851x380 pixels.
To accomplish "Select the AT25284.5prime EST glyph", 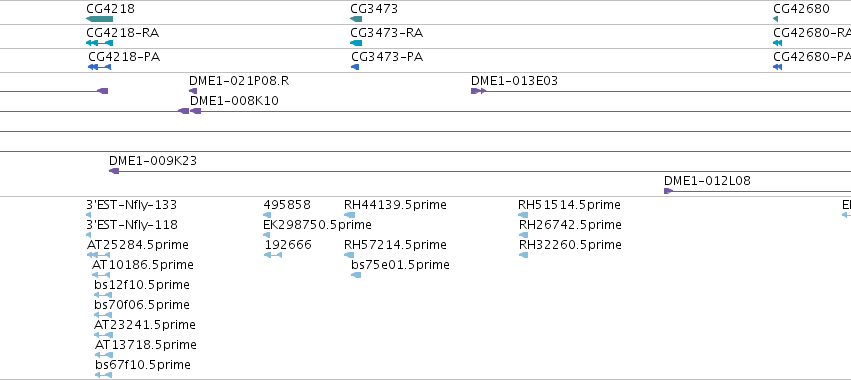I will [x=98, y=255].
